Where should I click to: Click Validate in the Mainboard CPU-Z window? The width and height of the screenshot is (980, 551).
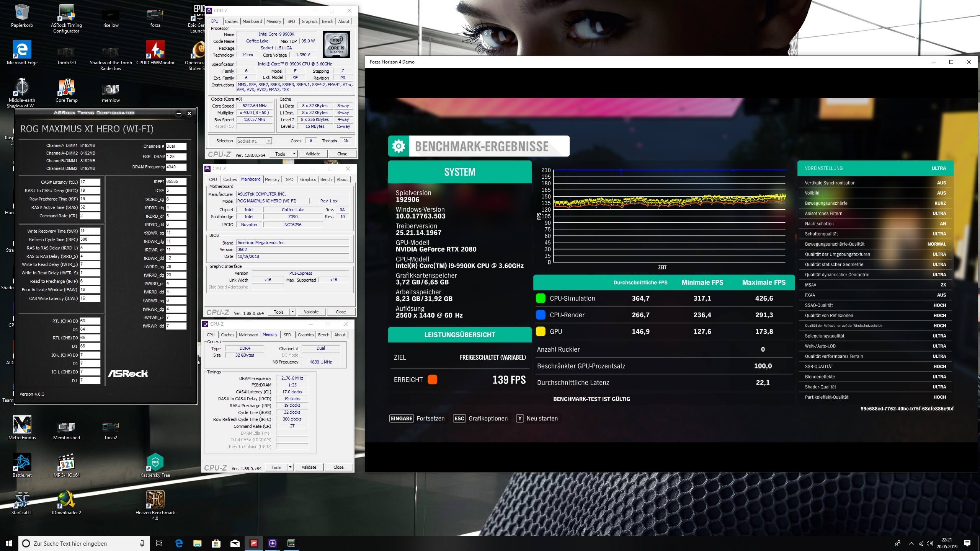[x=311, y=312]
